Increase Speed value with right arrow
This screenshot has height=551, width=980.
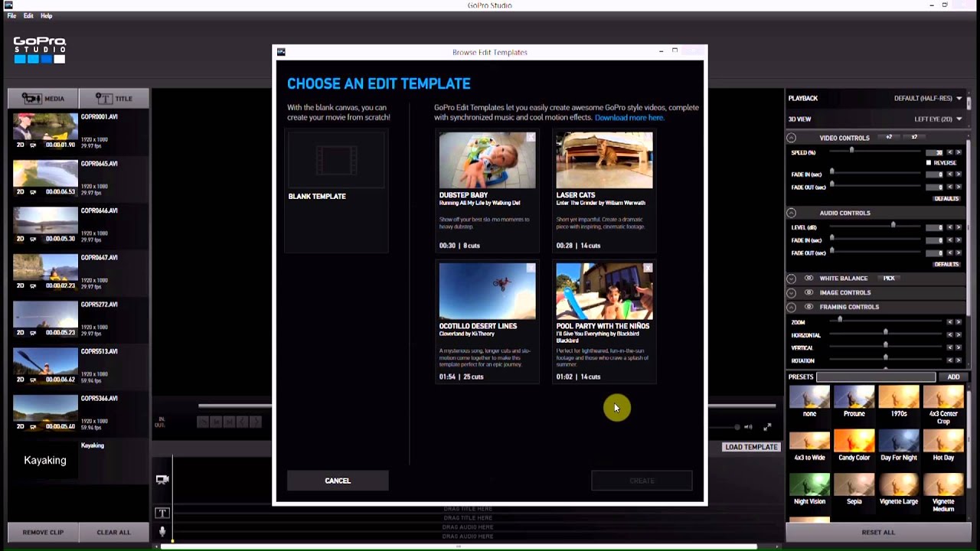958,152
